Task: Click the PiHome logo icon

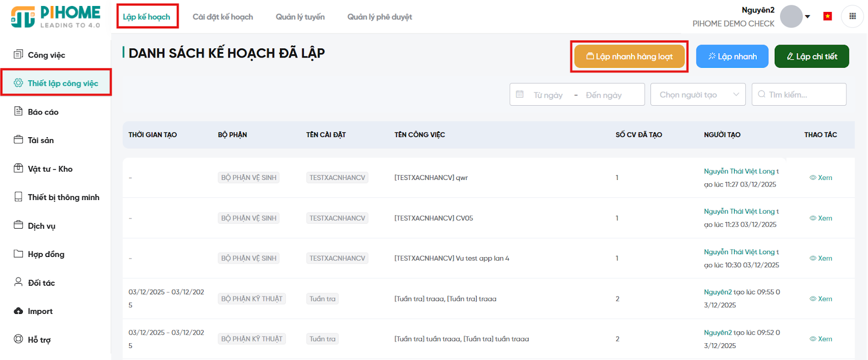Action: pos(23,17)
